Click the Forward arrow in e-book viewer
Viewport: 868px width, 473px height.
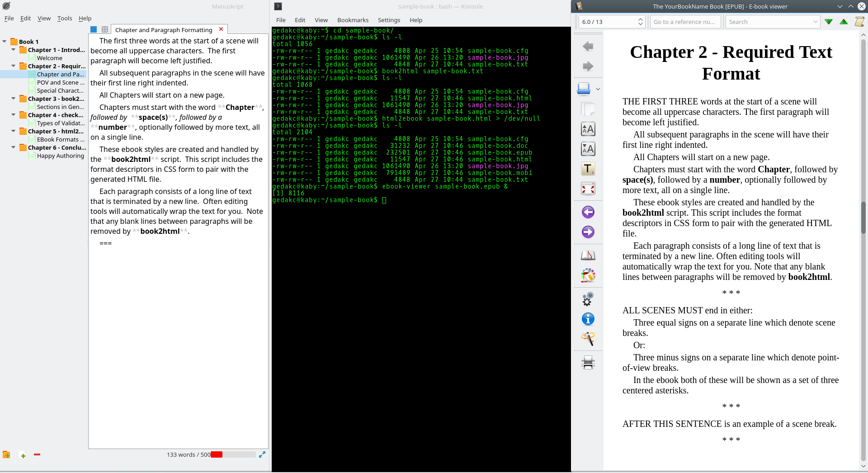coord(588,66)
